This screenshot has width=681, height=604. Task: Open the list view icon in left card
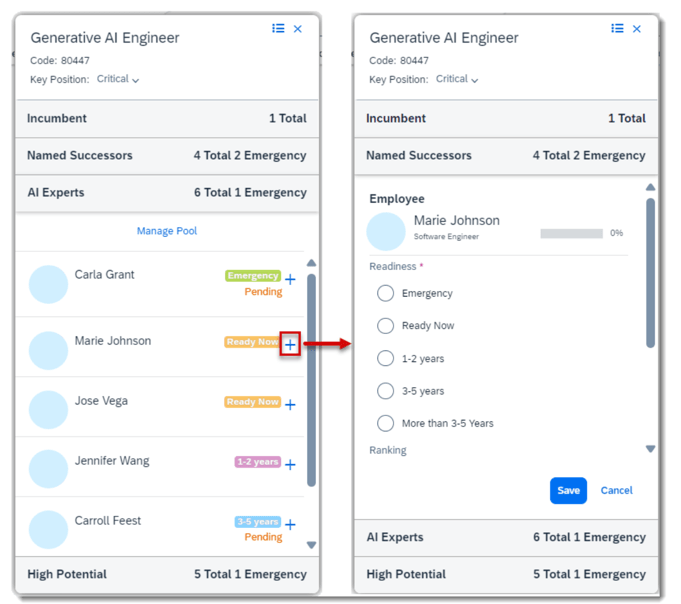tap(278, 29)
